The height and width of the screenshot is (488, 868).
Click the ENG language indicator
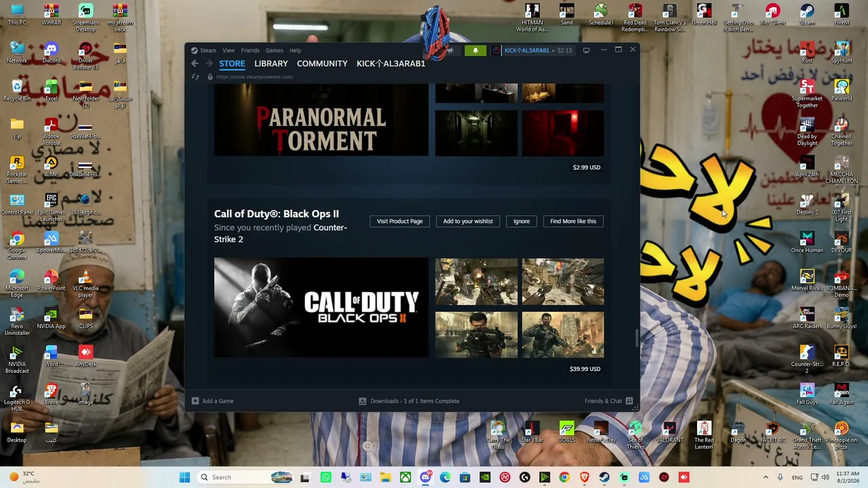tap(797, 477)
